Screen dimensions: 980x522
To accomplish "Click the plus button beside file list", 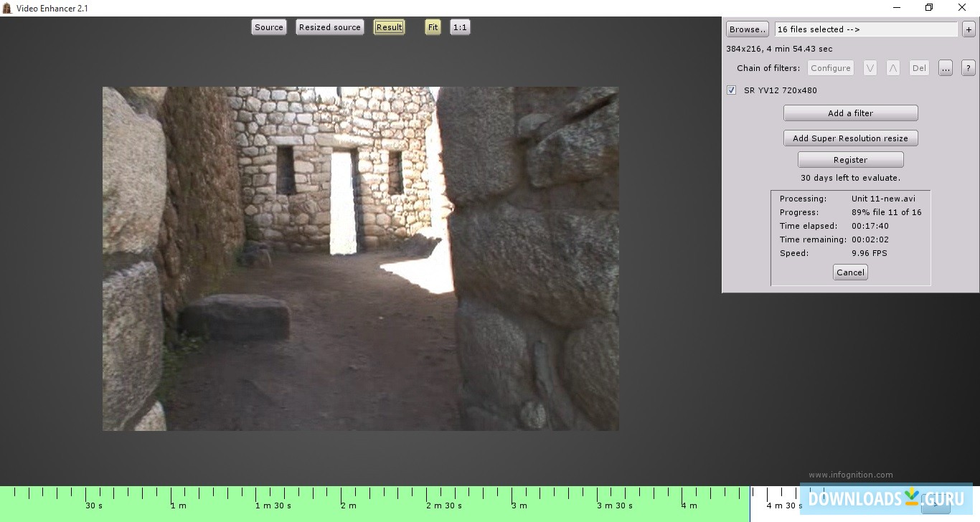I will coord(969,29).
